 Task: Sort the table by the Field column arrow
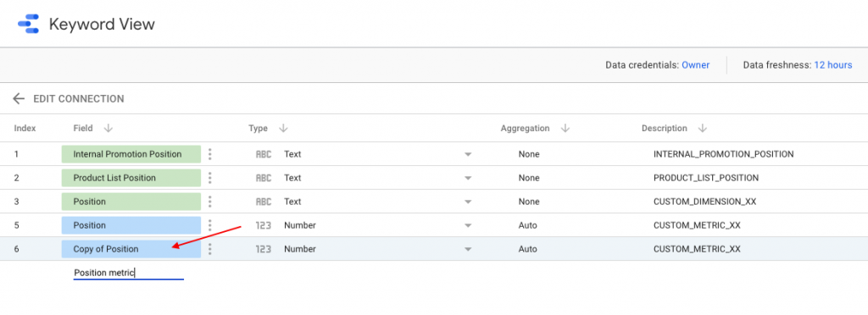click(x=108, y=128)
